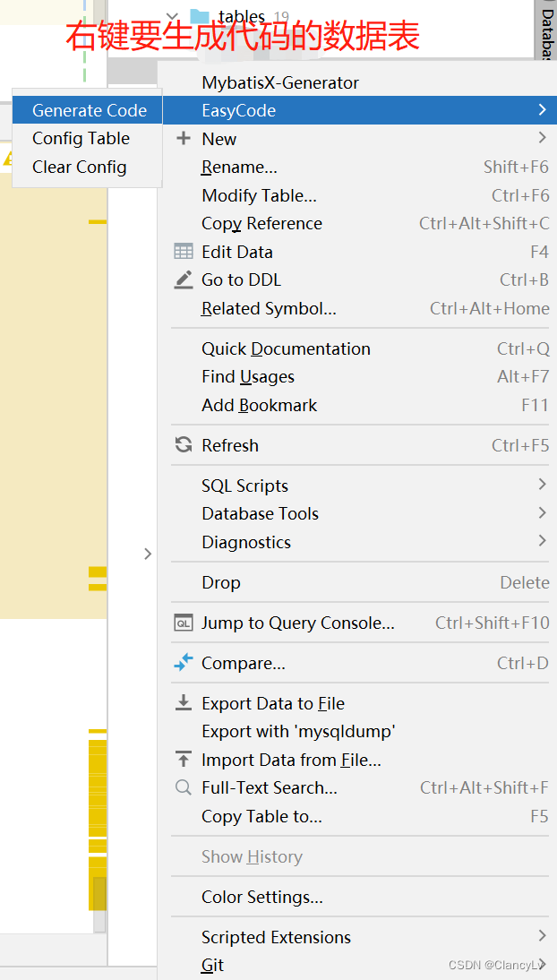Click the tables folder icon in tree
The image size is (557, 980).
tap(199, 16)
